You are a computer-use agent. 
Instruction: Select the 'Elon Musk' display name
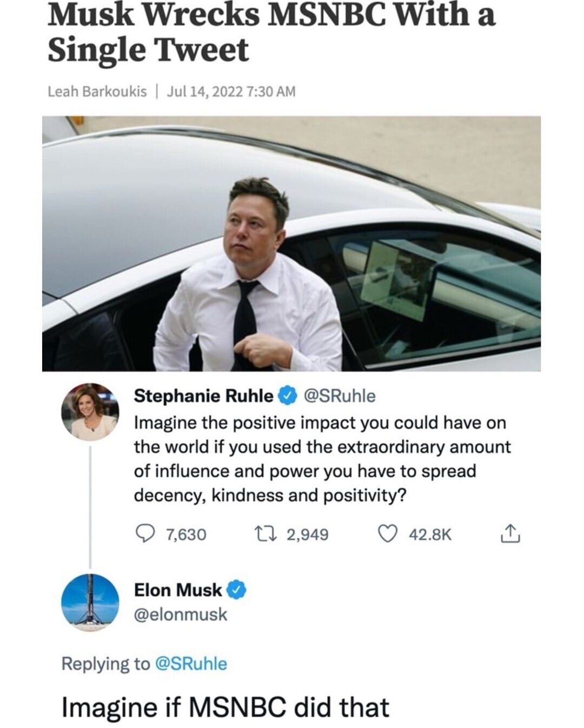point(178,590)
